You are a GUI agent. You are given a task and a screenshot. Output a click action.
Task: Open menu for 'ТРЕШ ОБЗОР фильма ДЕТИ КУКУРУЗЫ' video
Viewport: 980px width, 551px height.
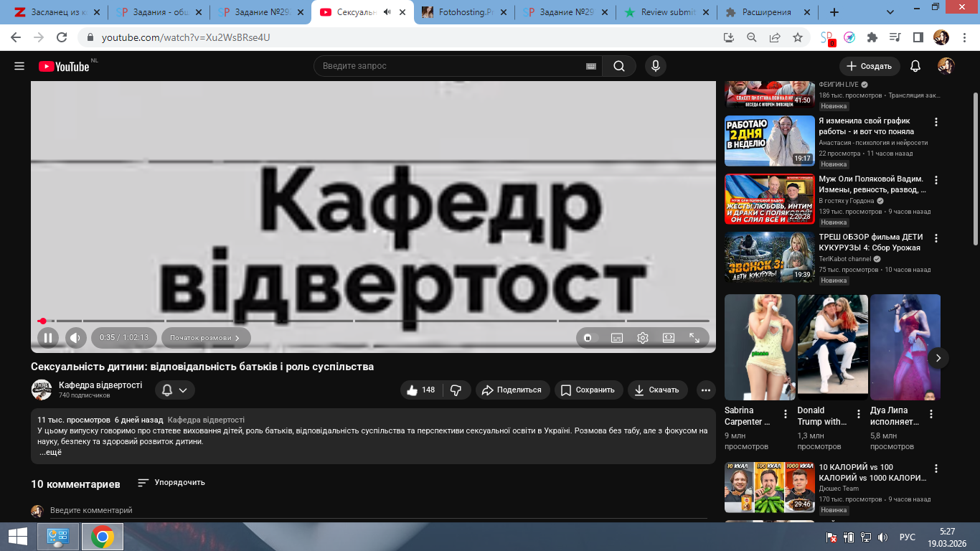coord(936,238)
